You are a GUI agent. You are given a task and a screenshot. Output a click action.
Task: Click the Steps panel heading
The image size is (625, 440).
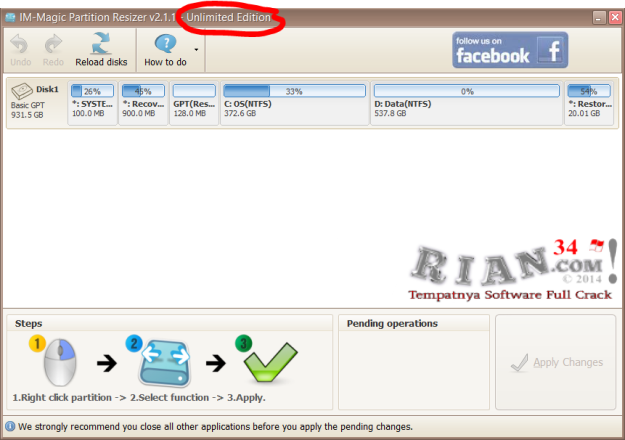pos(29,324)
